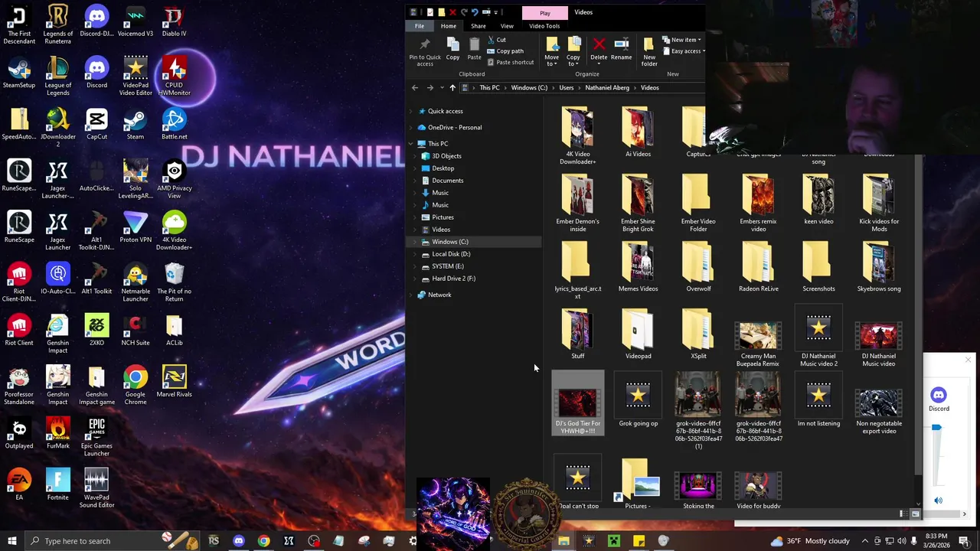
Task: Select the Marvel Rivals desktop icon
Action: pos(174,382)
